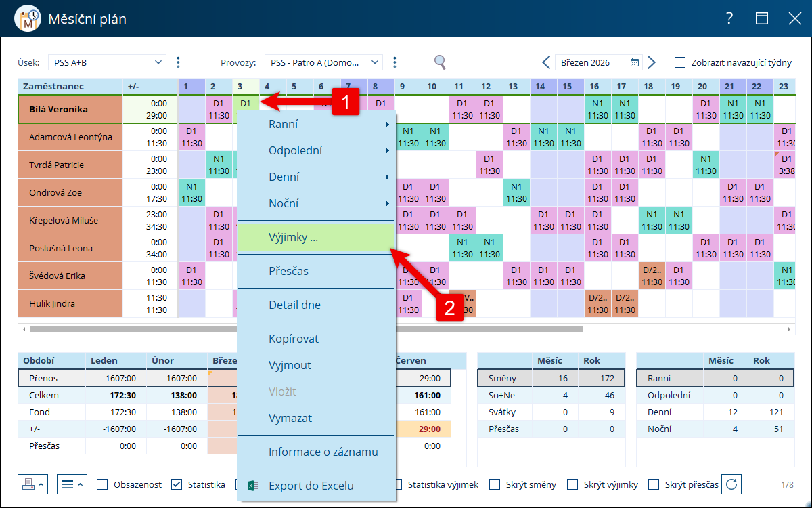Screen dimensions: 812x508
Task: Select employee Hulík Jindra
Action: pyautogui.click(x=70, y=304)
